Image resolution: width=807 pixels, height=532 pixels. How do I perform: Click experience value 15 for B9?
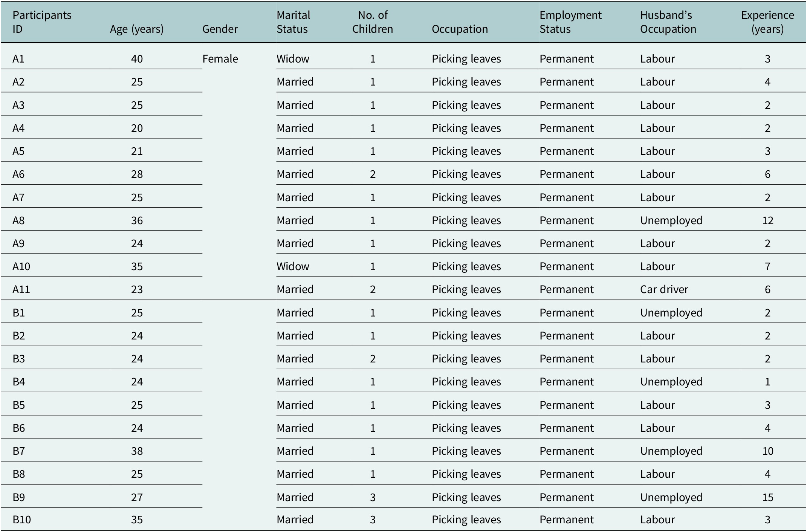767,497
